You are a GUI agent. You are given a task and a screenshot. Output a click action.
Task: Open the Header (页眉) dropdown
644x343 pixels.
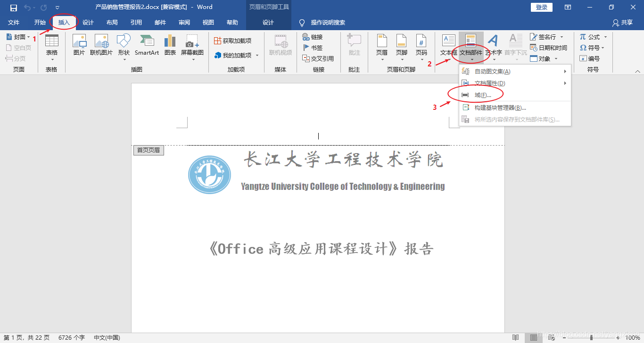[x=382, y=48]
